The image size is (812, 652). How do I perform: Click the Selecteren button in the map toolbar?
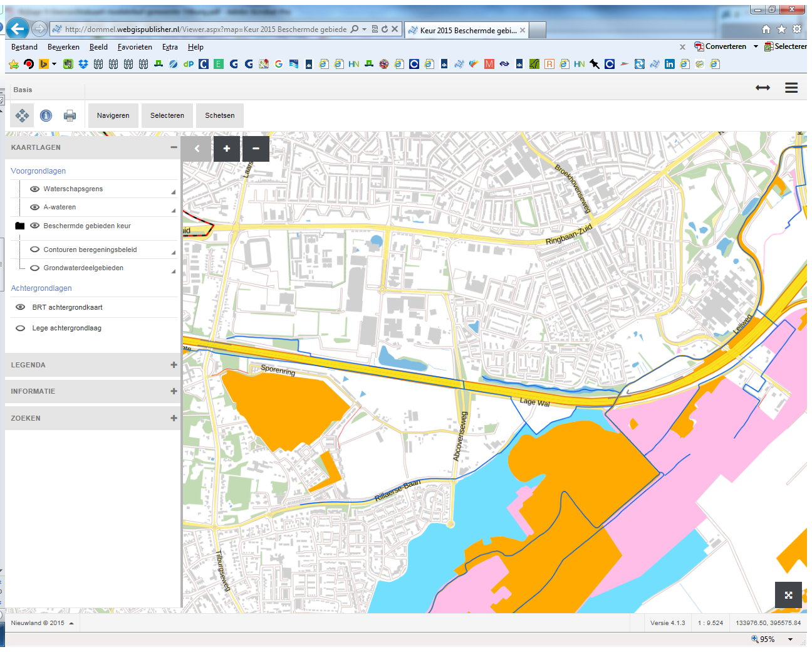[x=167, y=115]
